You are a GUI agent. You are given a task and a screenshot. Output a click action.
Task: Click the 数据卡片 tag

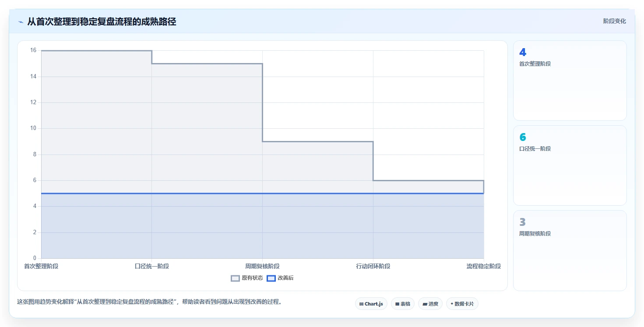pyautogui.click(x=462, y=304)
